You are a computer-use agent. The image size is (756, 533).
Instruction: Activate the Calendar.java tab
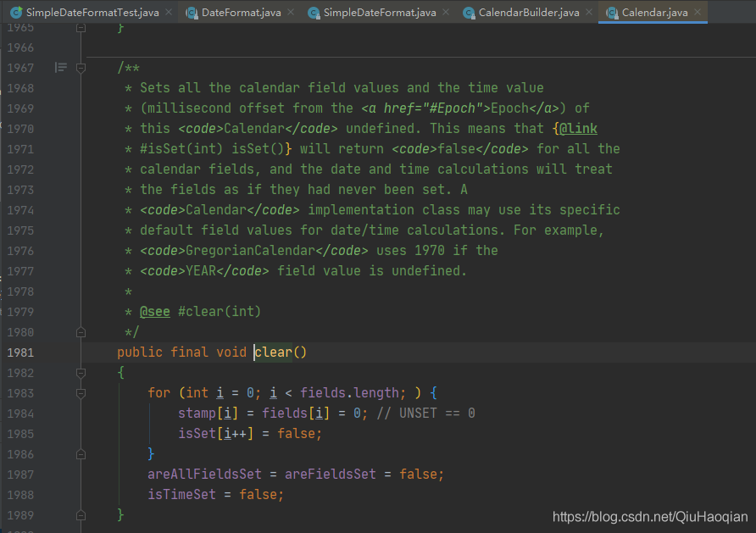coord(654,13)
